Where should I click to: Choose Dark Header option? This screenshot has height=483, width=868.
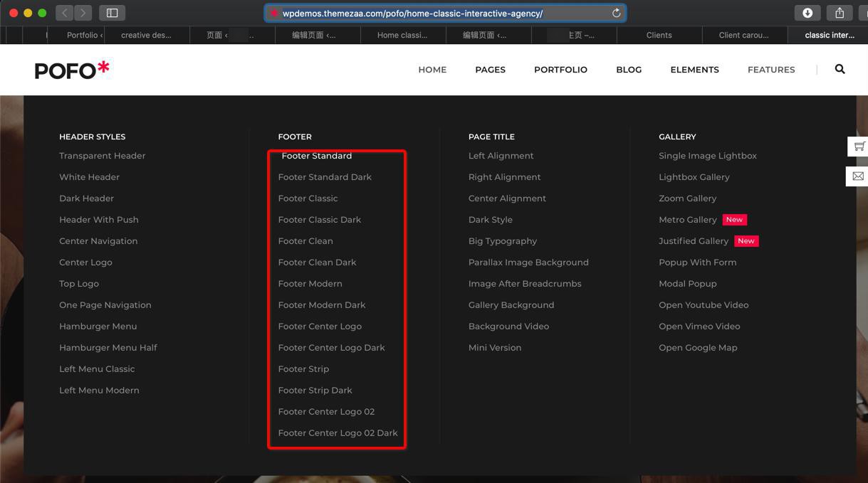[x=86, y=198]
